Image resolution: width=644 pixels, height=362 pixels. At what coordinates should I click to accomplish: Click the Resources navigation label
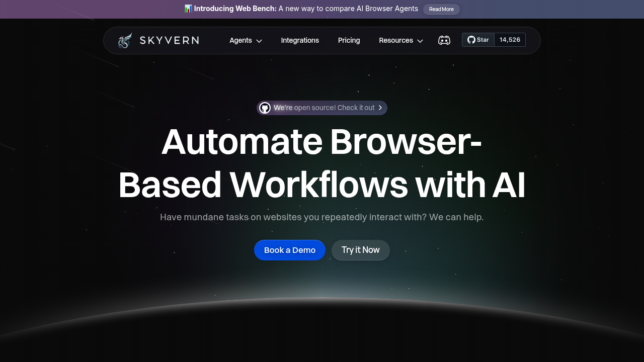point(396,40)
